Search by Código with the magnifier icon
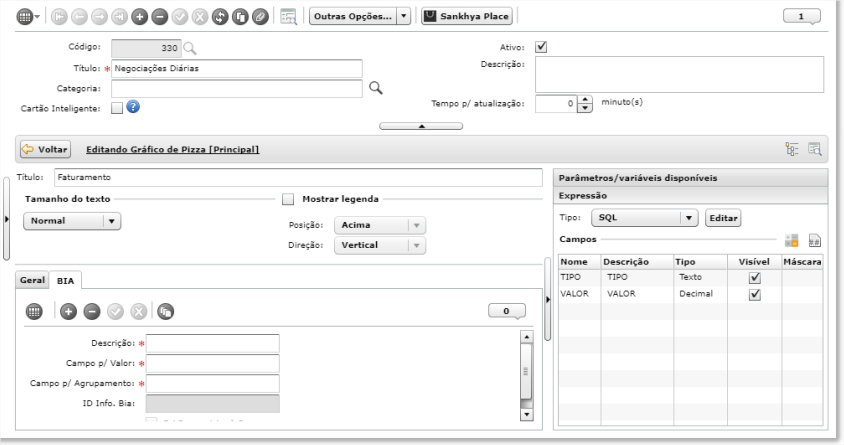Screen dimensions: 844x445 click(189, 48)
